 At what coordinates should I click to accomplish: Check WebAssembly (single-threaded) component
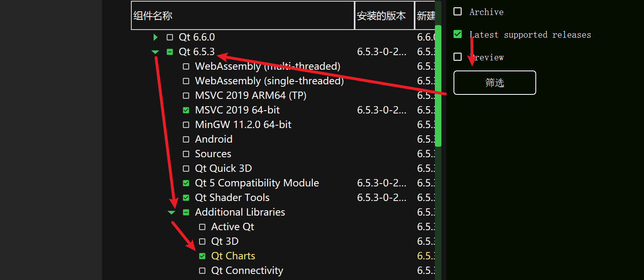pyautogui.click(x=186, y=81)
